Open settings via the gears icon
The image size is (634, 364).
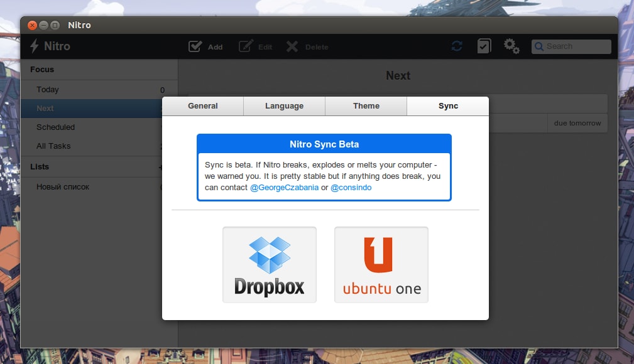(x=511, y=46)
